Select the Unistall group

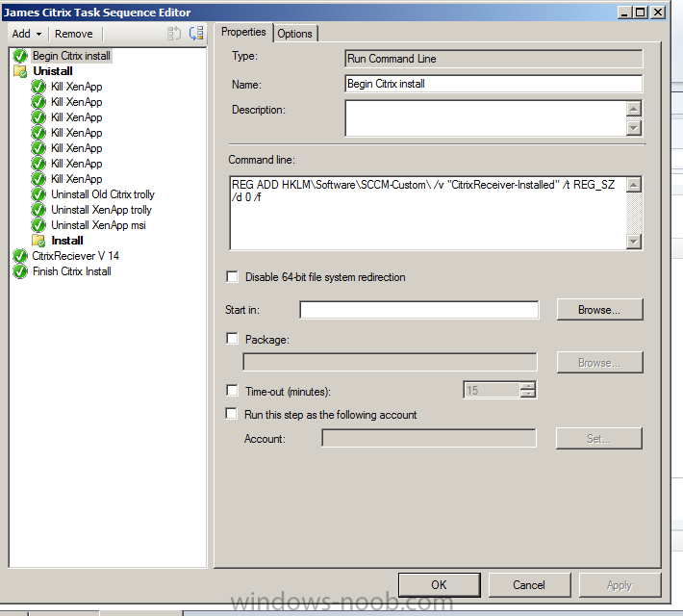tap(53, 71)
